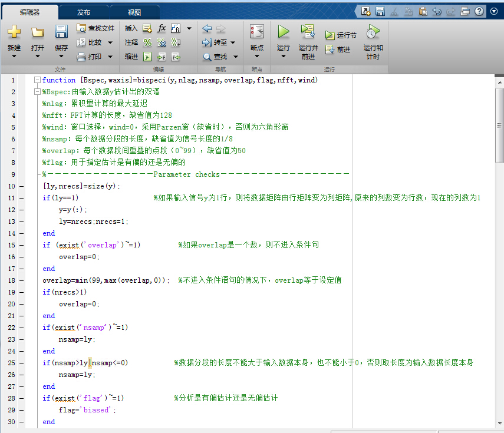Viewport: 504px width, 433px height.
Task: Expand the Go To (转至) dropdown arrow
Action: [233, 42]
